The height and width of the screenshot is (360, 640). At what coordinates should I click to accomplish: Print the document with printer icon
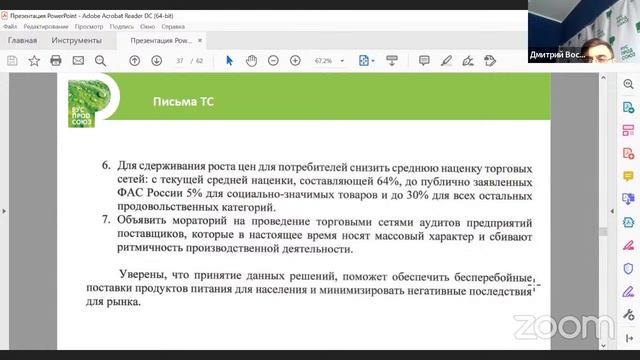click(56, 61)
